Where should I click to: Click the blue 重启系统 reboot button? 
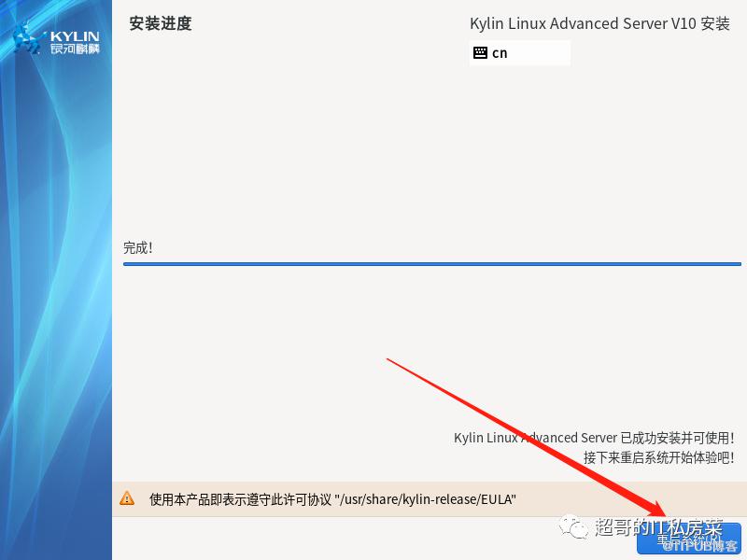689,539
